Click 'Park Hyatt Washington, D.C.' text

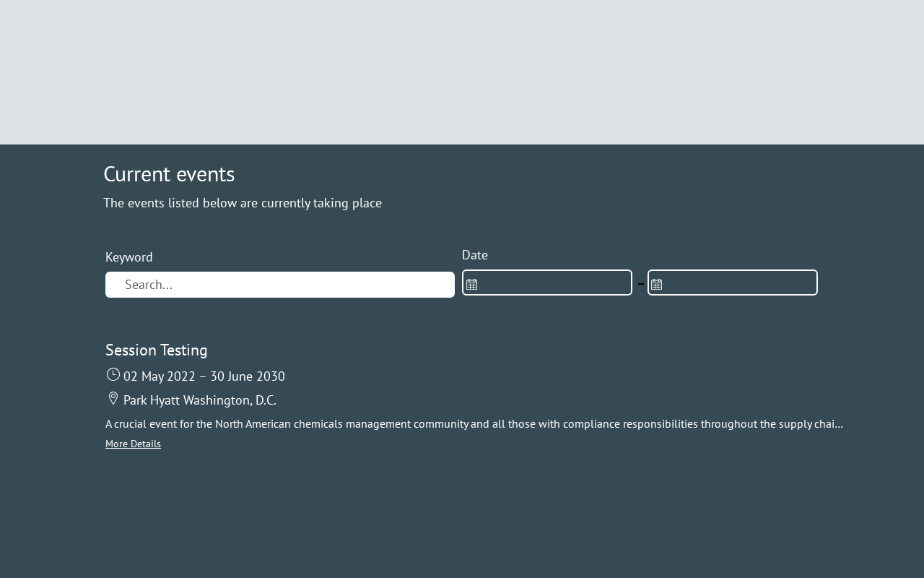[x=200, y=400]
